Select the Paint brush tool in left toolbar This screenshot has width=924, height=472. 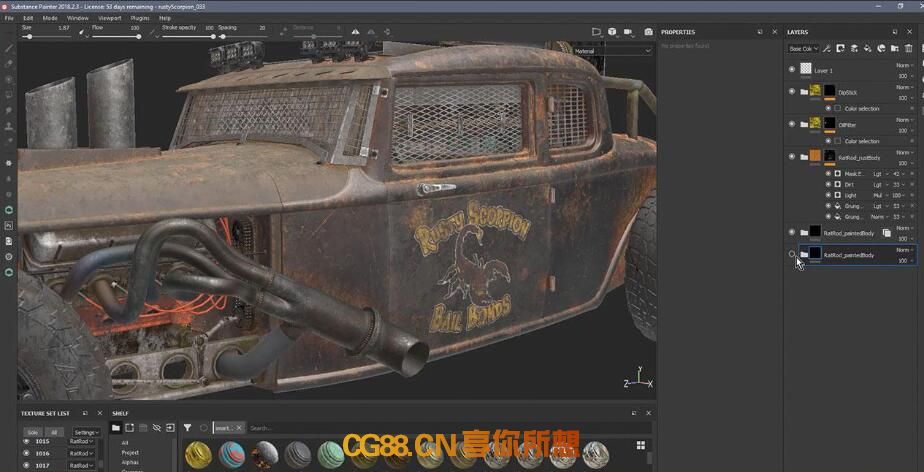[x=9, y=48]
